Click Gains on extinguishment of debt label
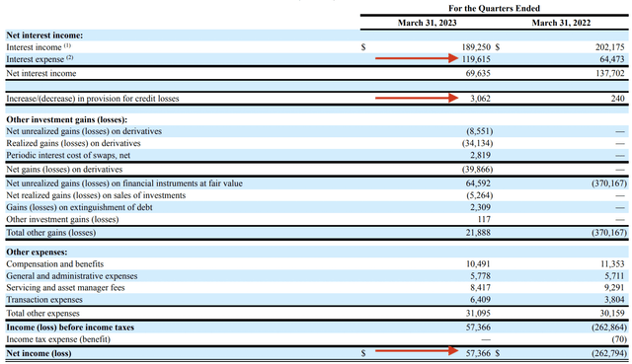Image resolution: width=632 pixels, height=364 pixels. [x=79, y=207]
